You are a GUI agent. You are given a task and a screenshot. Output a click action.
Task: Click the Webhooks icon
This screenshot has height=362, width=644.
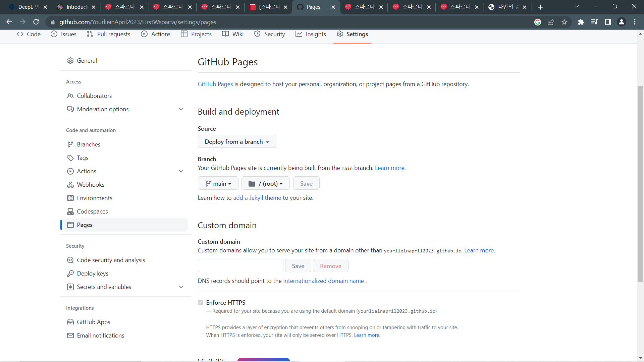pyautogui.click(x=70, y=185)
